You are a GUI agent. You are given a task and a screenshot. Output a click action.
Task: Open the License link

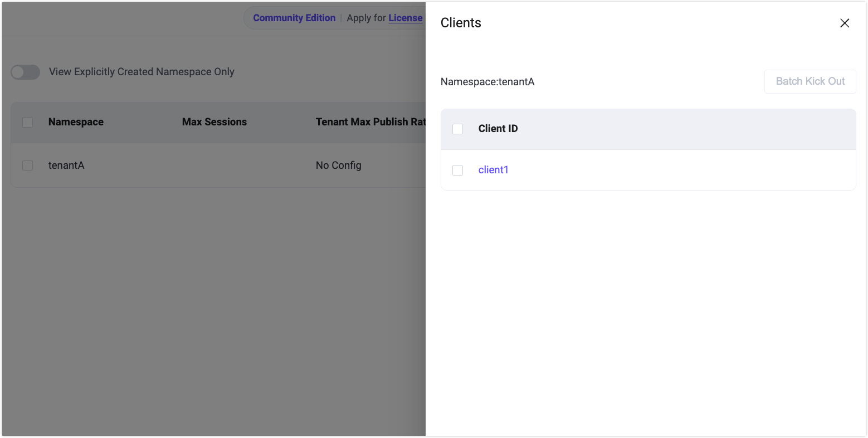tap(405, 18)
